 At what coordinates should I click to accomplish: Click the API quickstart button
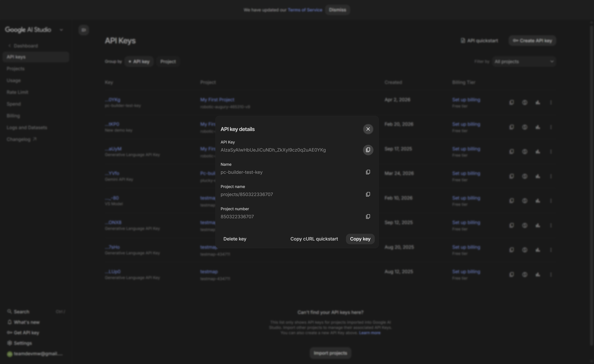tap(479, 41)
